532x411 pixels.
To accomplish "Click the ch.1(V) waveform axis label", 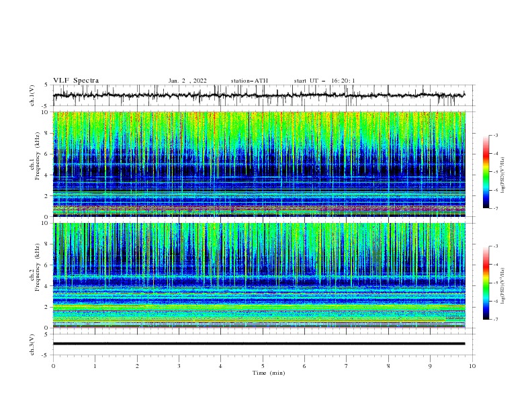I will coord(32,95).
